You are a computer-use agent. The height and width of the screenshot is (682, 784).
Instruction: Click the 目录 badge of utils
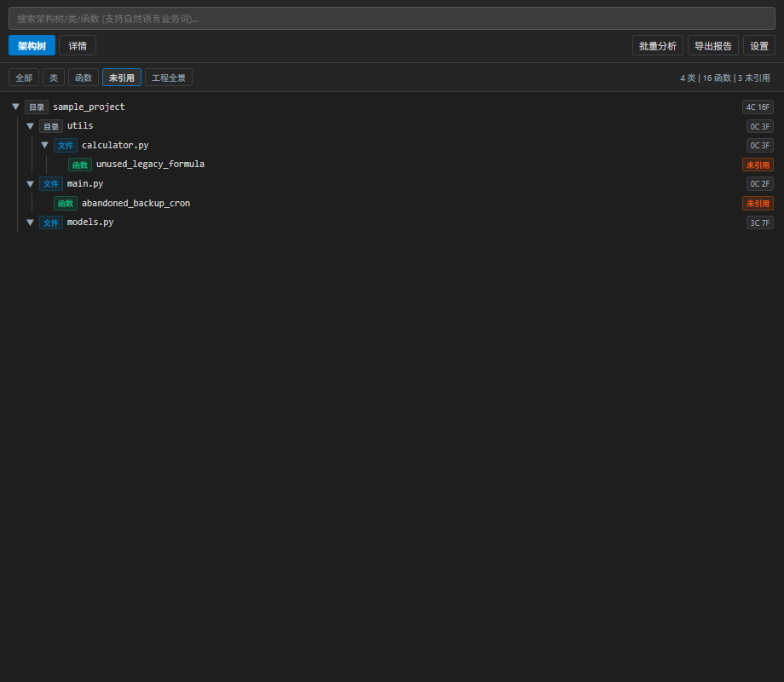[x=51, y=126]
